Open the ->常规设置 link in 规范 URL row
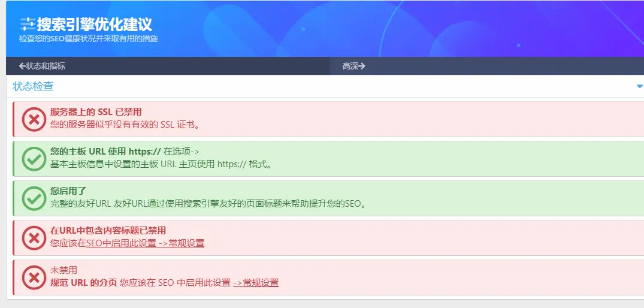The height and width of the screenshot is (308, 644). (x=256, y=283)
